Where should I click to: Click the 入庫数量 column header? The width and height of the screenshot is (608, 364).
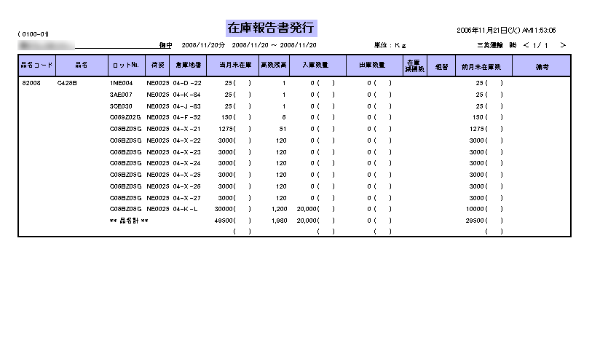pos(312,66)
